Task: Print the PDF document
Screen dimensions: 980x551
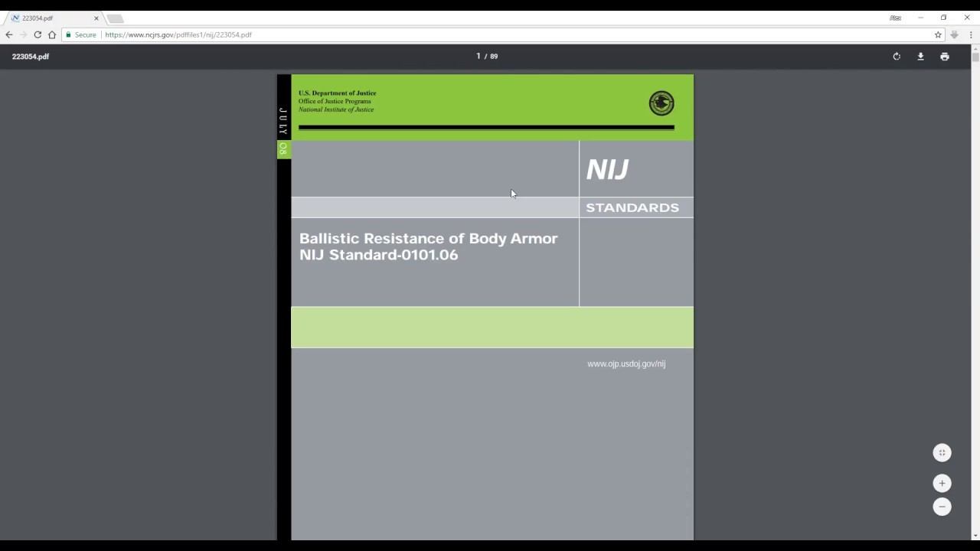Action: 945,57
